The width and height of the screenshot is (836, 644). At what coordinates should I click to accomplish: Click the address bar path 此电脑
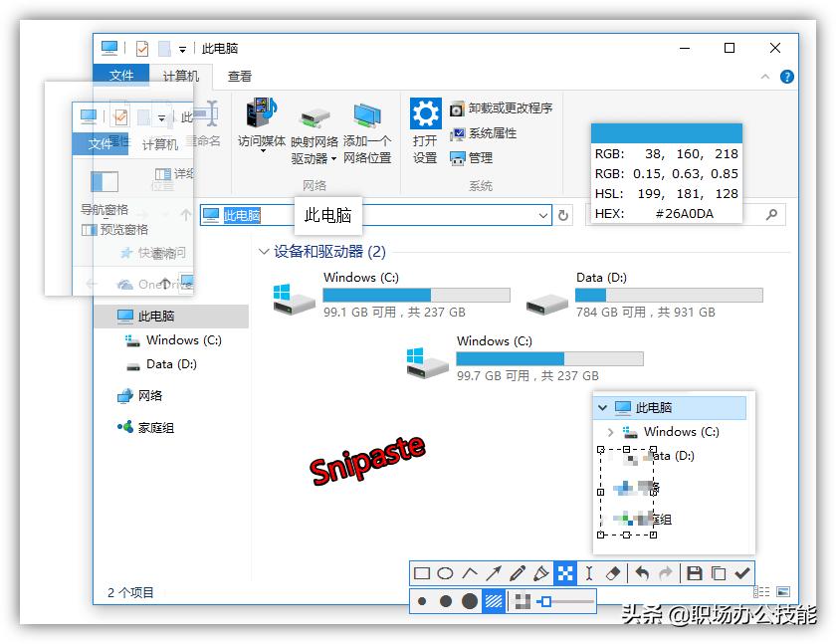click(242, 215)
